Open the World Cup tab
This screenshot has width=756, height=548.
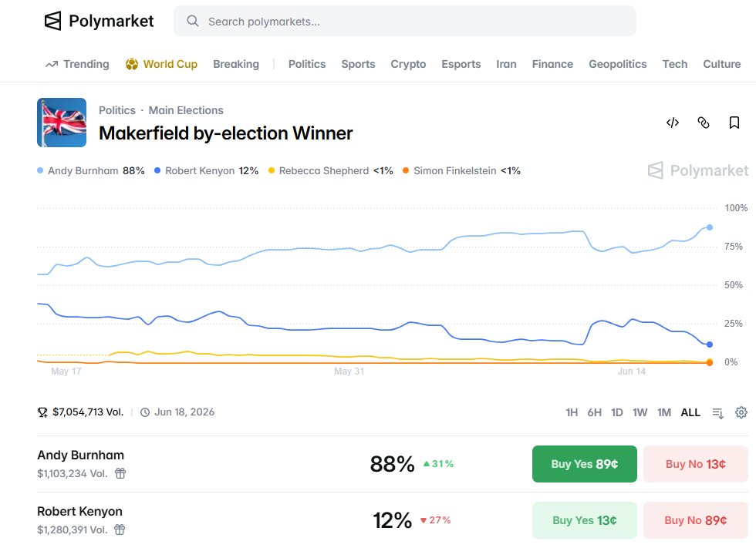click(161, 64)
